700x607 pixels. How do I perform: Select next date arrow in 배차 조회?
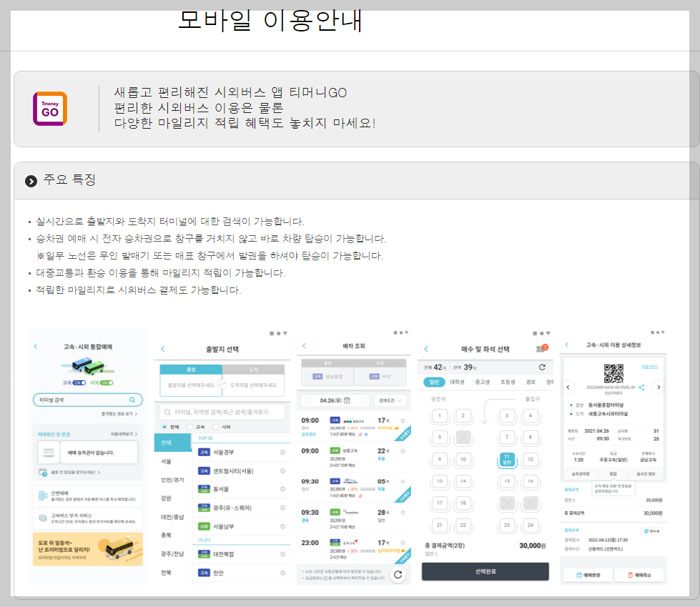coord(363,400)
